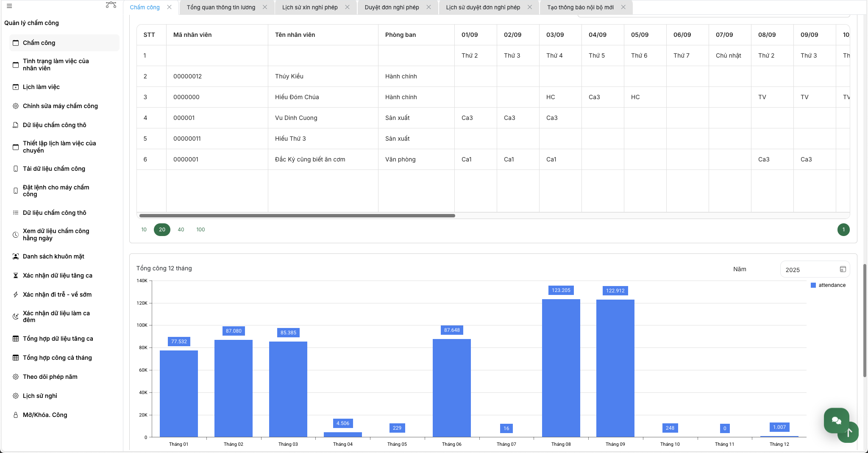Click the gear icon for Chỉnh sửa máy chấm công
The image size is (868, 453).
coord(16,106)
